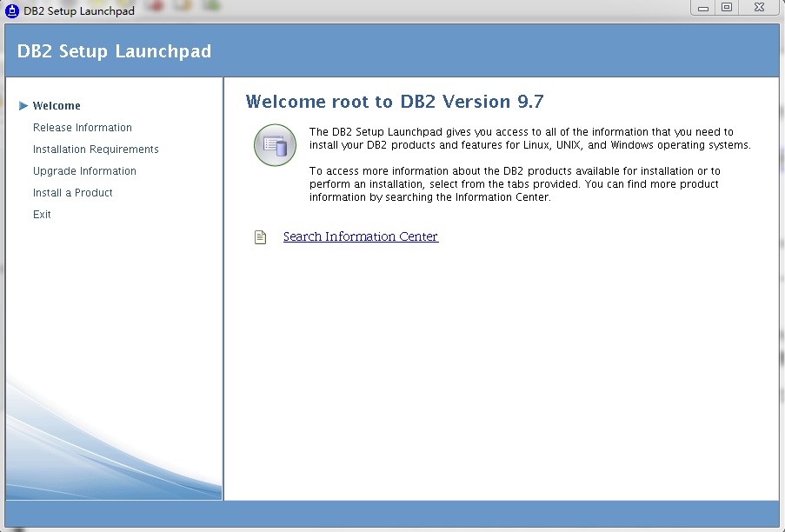This screenshot has width=785, height=532.
Task: Click the DB2 title bar application icon
Action: pyautogui.click(x=11, y=10)
